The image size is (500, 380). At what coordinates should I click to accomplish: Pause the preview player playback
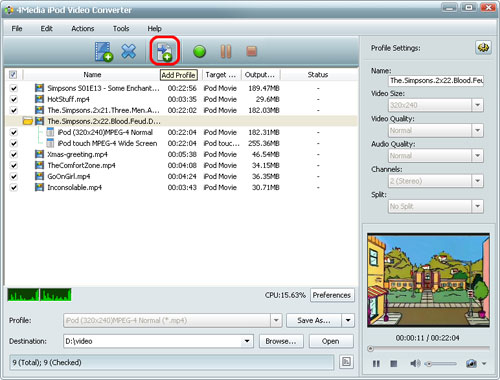[x=376, y=363]
